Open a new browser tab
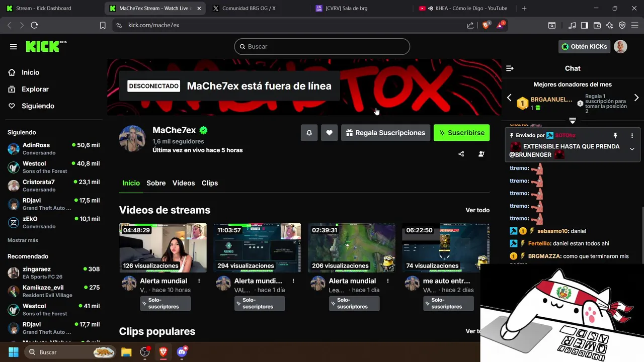This screenshot has height=362, width=644. tap(524, 8)
